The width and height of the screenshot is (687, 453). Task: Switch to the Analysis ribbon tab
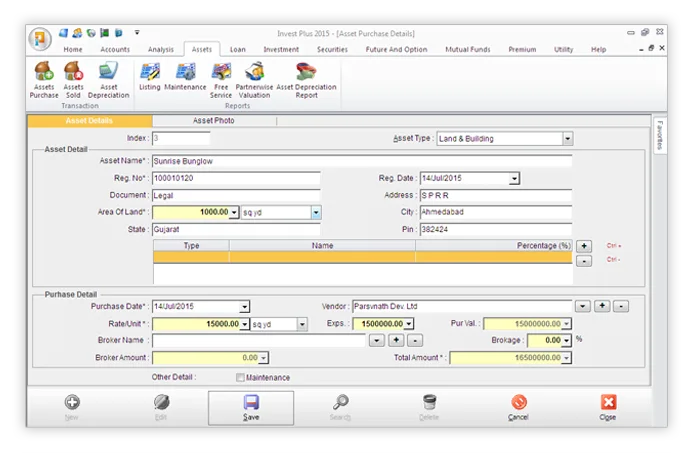[161, 50]
